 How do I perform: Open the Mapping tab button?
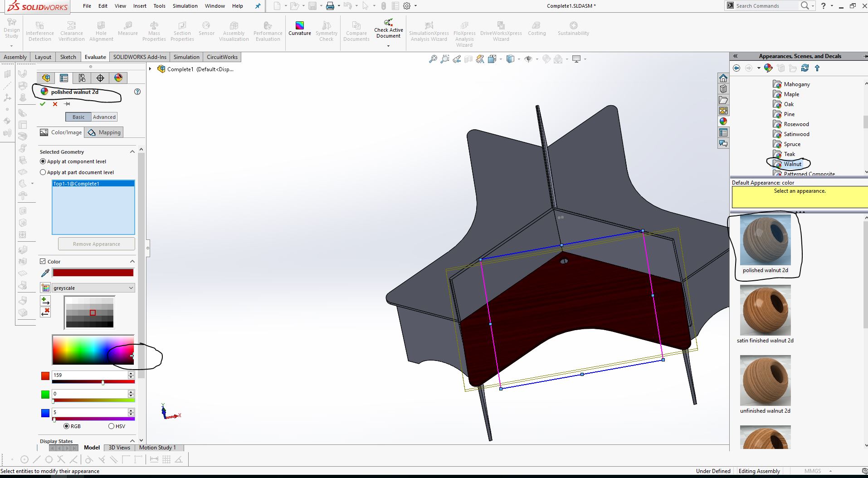coord(104,132)
